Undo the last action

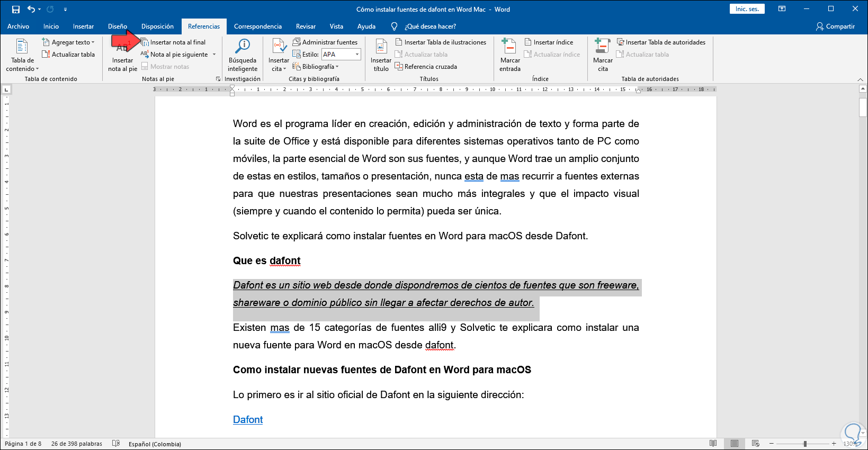31,9
